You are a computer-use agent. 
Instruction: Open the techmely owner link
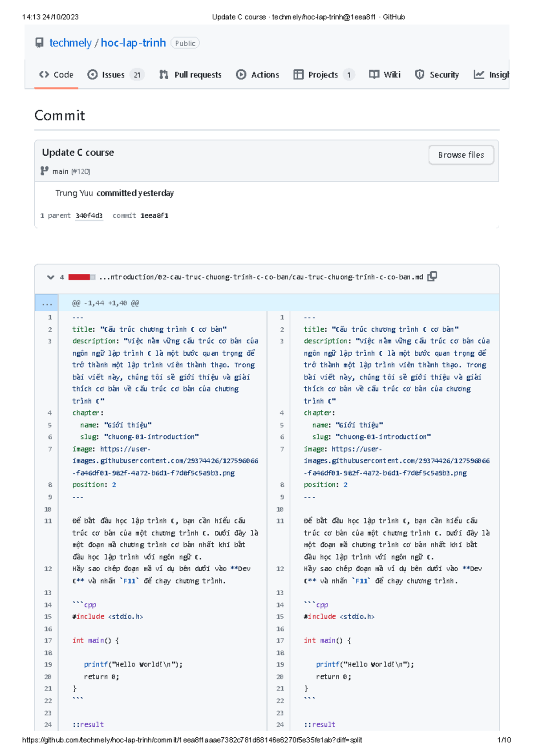[70, 43]
